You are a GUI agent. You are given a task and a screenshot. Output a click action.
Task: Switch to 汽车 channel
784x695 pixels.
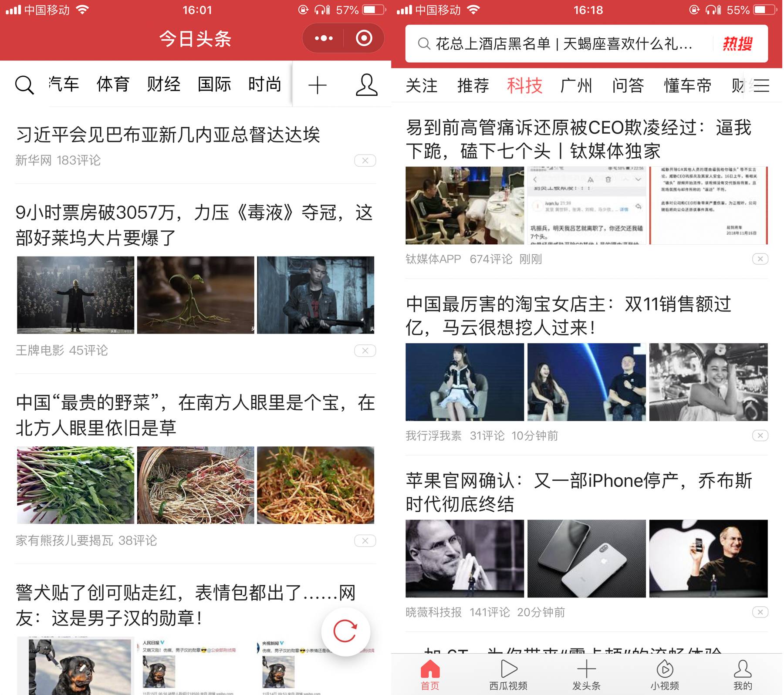click(64, 84)
